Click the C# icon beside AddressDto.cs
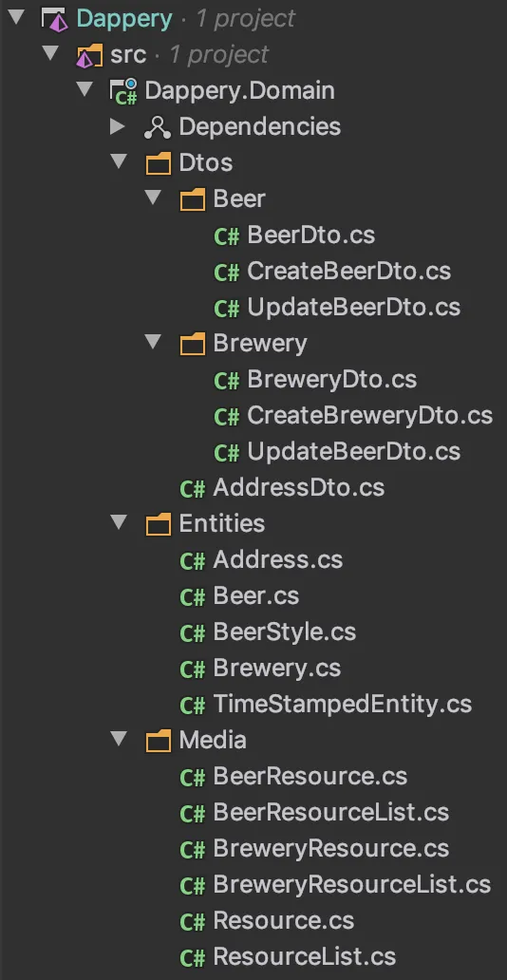The image size is (507, 980). tap(192, 488)
